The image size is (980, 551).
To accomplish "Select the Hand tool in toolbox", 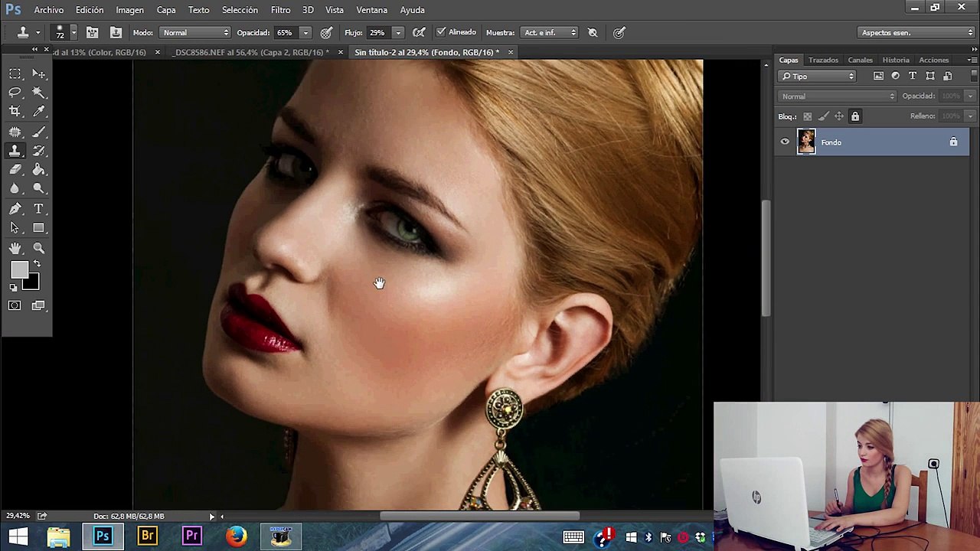I will point(15,248).
